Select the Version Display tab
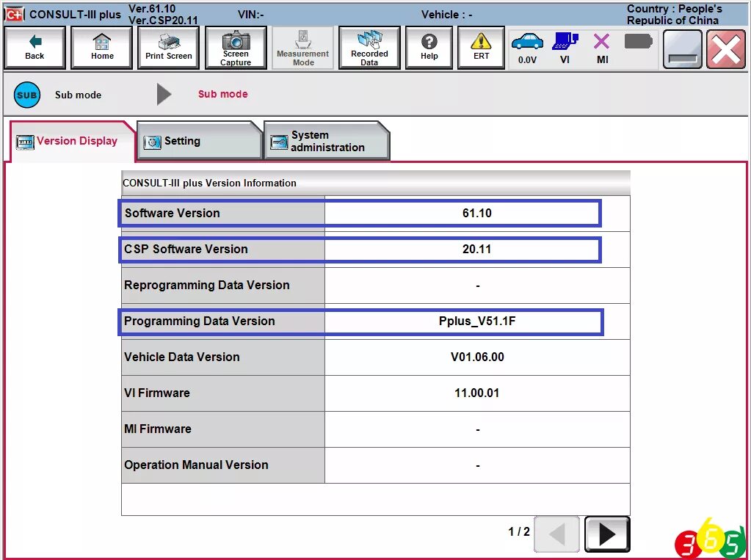This screenshot has width=751, height=560. pos(73,142)
